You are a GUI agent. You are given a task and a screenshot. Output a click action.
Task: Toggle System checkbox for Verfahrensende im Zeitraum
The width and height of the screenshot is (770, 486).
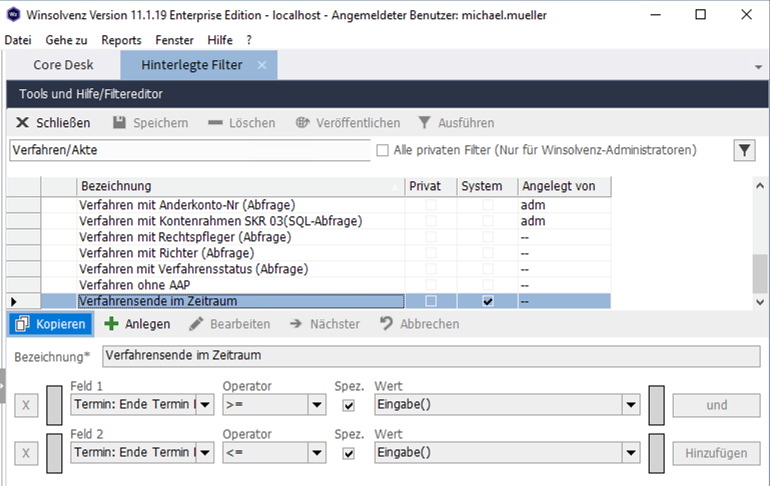point(488,301)
